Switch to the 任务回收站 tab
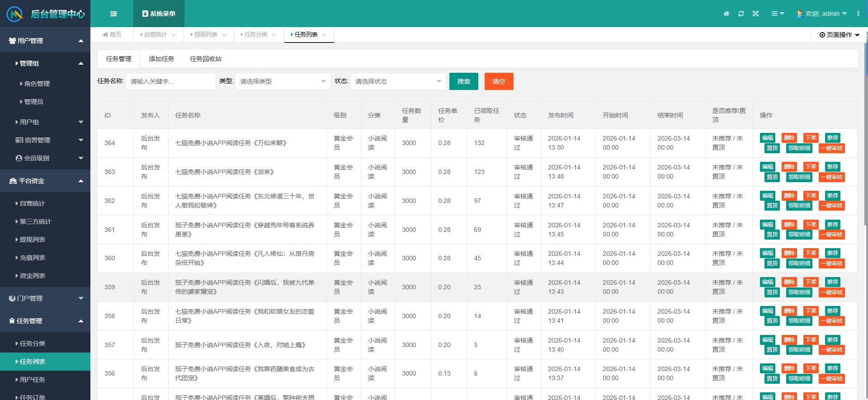Screen dimensions: 868x400 pos(205,59)
